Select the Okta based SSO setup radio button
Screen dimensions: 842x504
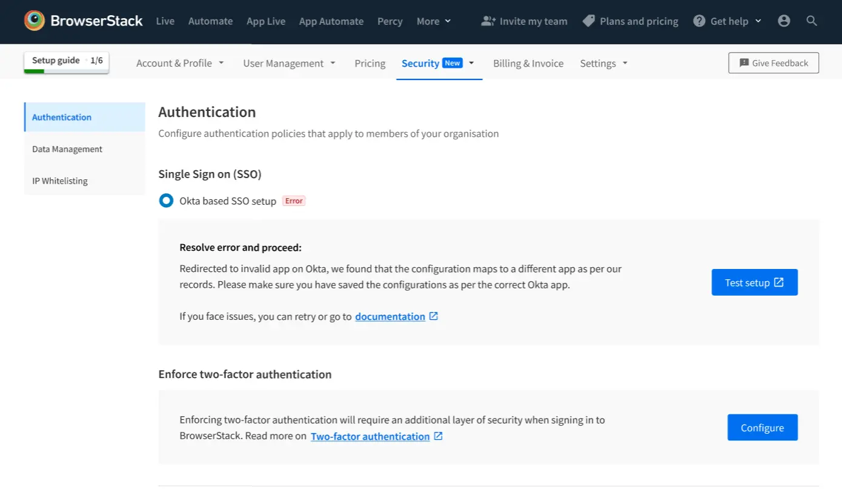tap(166, 201)
